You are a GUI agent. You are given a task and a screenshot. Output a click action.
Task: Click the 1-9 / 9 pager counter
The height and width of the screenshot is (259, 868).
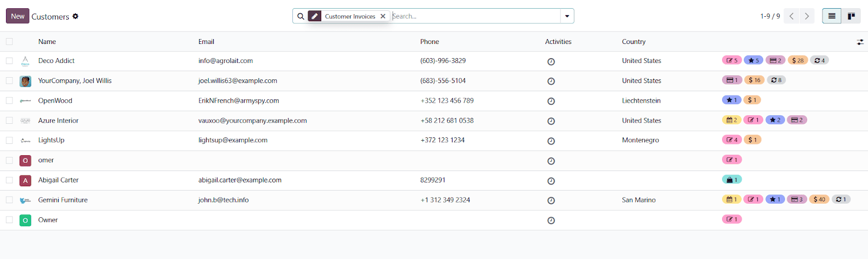point(770,16)
